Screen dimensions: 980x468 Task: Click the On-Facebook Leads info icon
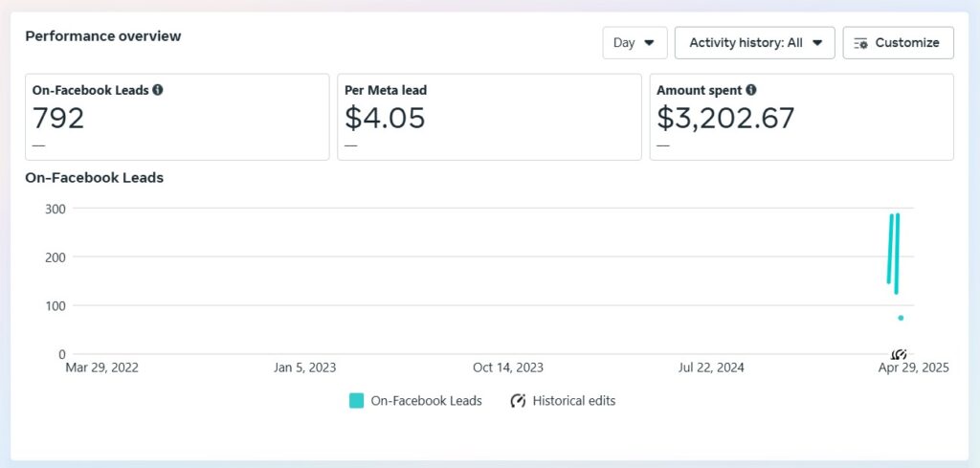tap(158, 90)
